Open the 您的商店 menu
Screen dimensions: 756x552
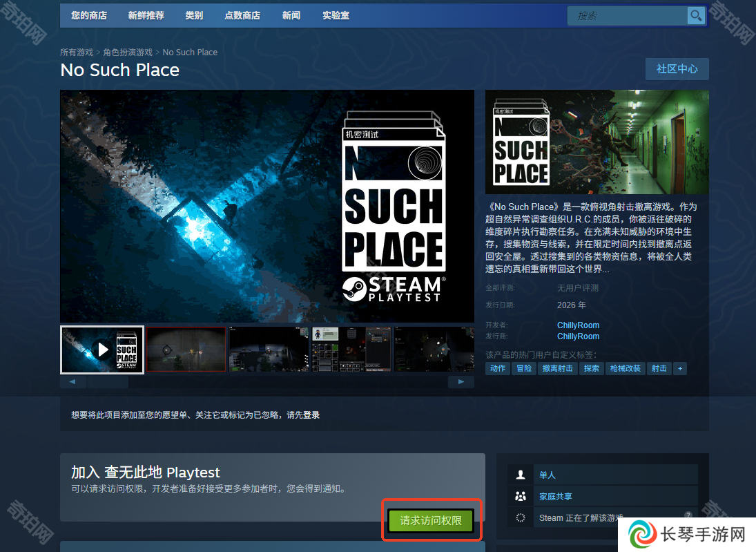[89, 15]
